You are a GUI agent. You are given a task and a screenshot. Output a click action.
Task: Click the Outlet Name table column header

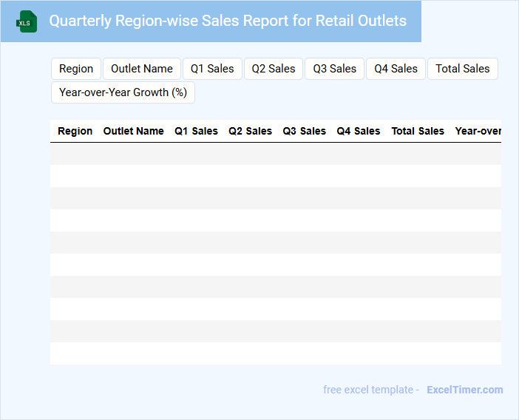[134, 131]
